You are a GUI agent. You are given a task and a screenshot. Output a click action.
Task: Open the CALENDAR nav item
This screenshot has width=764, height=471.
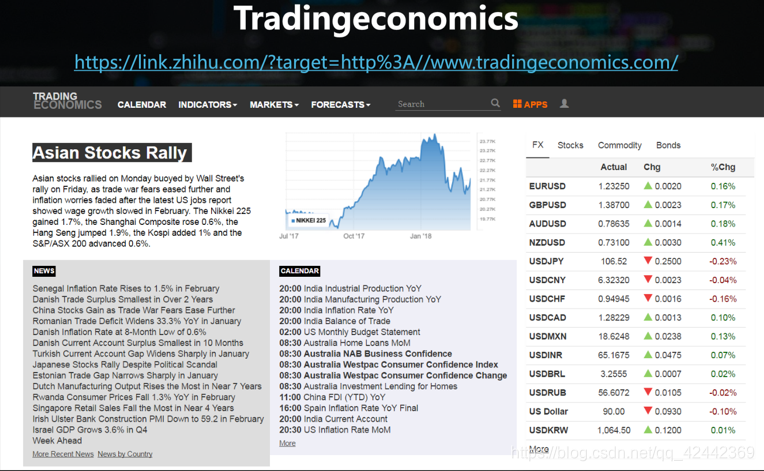(142, 105)
